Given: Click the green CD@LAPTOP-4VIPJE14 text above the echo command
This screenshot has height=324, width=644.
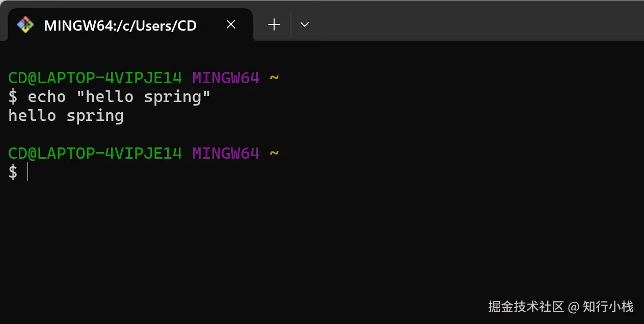Looking at the screenshot, I should (x=95, y=78).
